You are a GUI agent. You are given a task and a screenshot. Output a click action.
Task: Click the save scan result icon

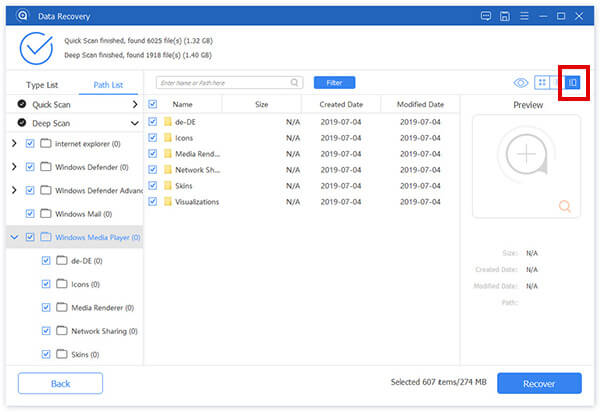[x=505, y=16]
